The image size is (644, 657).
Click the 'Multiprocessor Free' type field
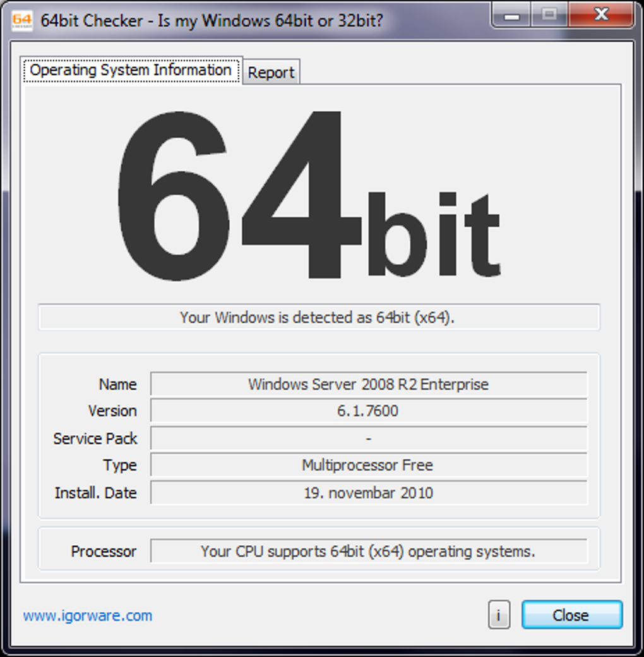tap(369, 465)
